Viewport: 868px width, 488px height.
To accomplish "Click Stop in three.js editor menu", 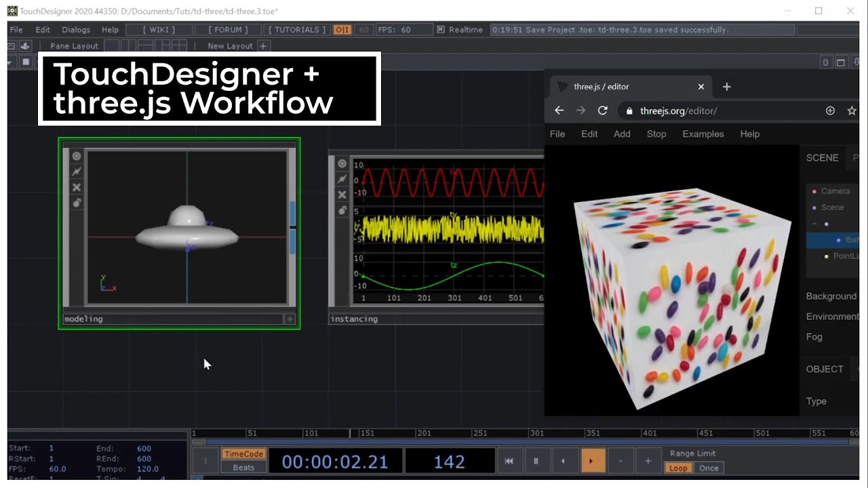I will click(x=656, y=134).
